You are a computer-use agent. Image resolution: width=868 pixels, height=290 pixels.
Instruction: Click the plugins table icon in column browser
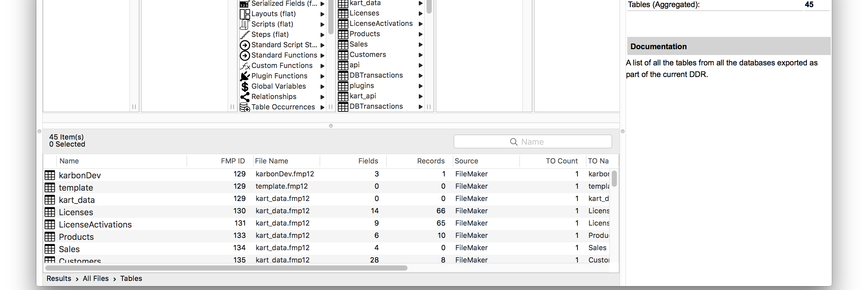click(343, 86)
